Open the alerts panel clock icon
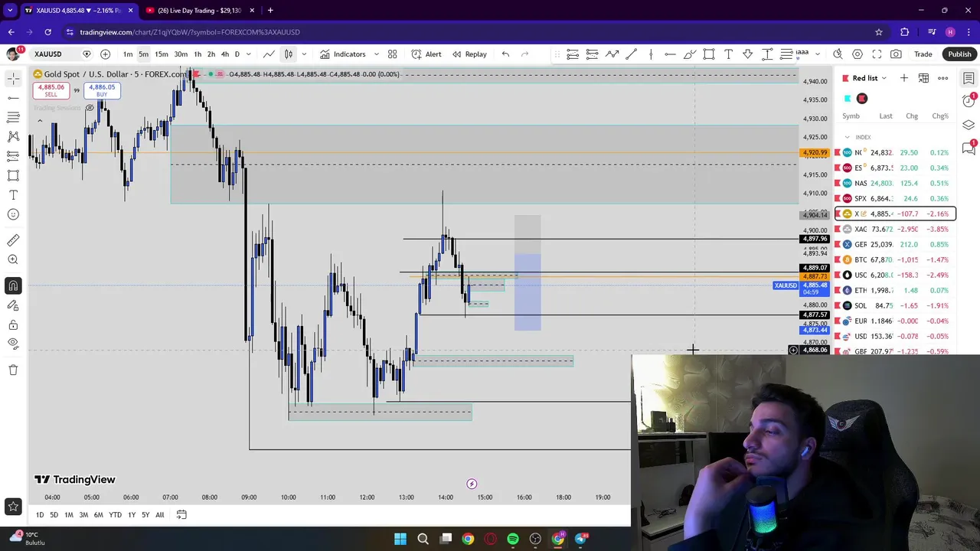 [x=969, y=101]
